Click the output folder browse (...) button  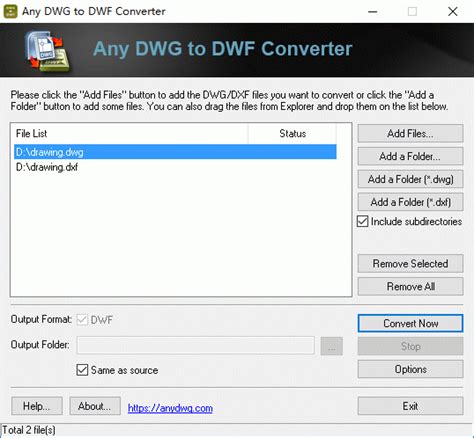click(331, 346)
